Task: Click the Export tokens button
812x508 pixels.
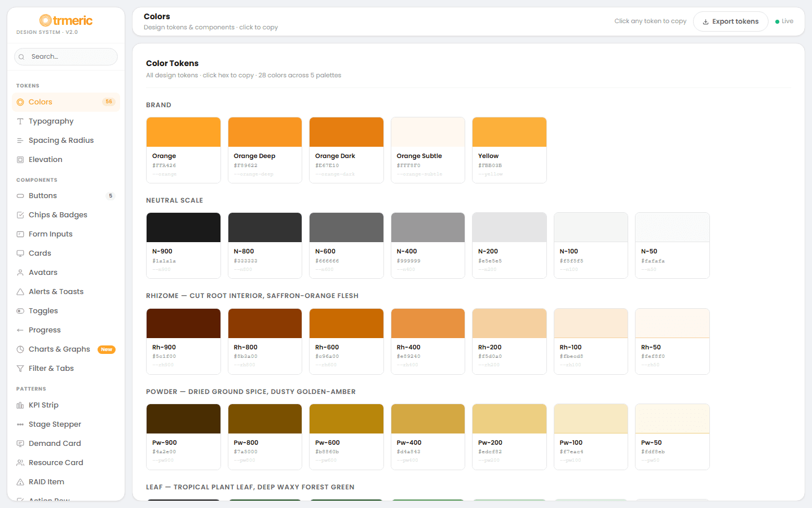Action: [x=730, y=21]
